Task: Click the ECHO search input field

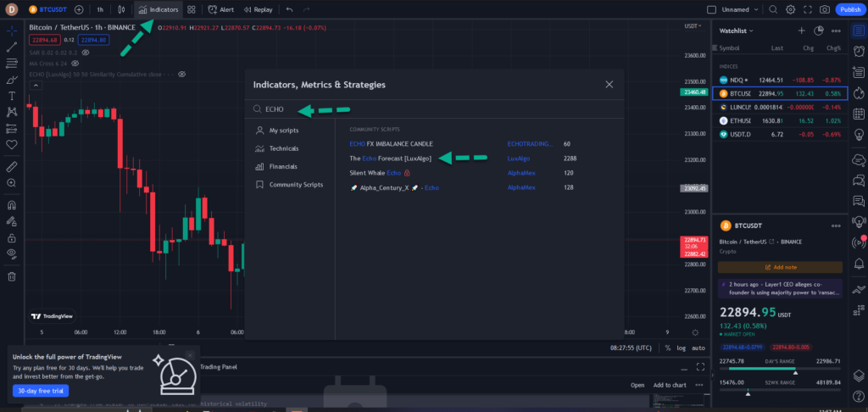Action: [x=435, y=109]
